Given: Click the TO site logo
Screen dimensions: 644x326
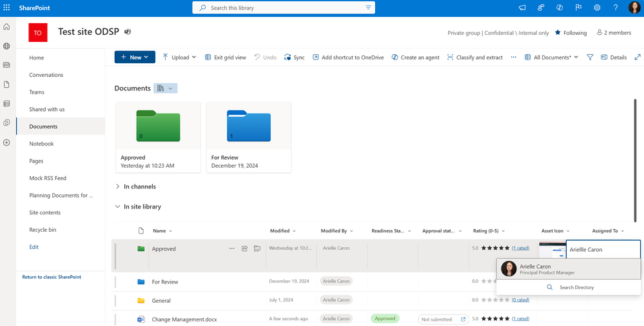Looking at the screenshot, I should (38, 32).
